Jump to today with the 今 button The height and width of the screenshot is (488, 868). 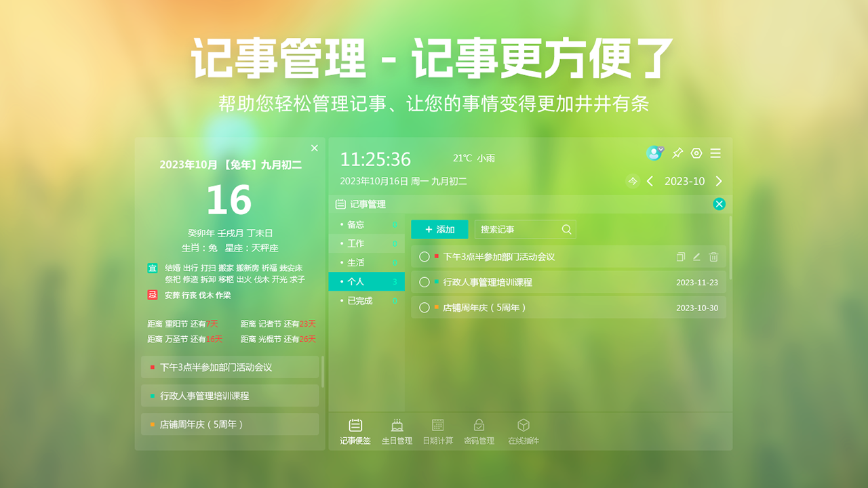point(633,181)
